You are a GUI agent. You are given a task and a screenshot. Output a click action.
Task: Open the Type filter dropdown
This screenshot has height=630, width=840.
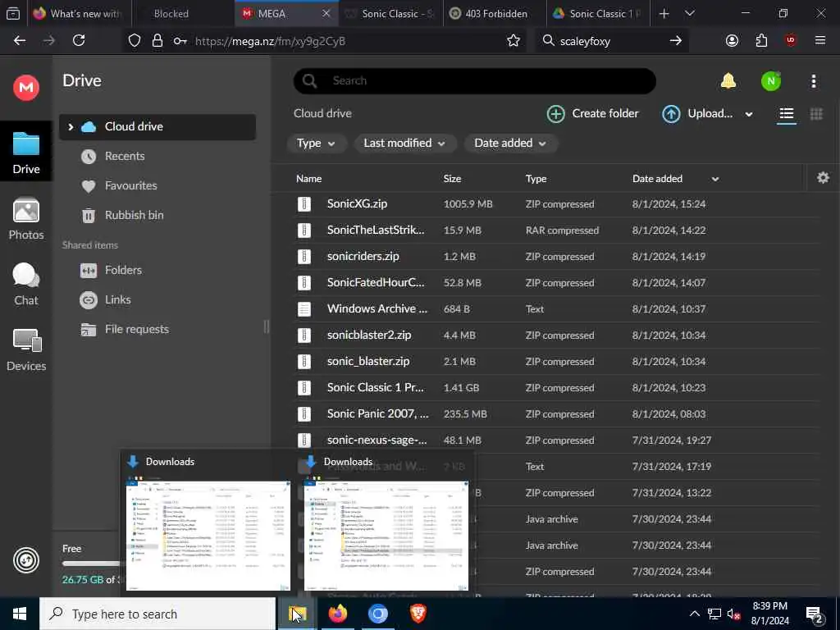point(316,143)
